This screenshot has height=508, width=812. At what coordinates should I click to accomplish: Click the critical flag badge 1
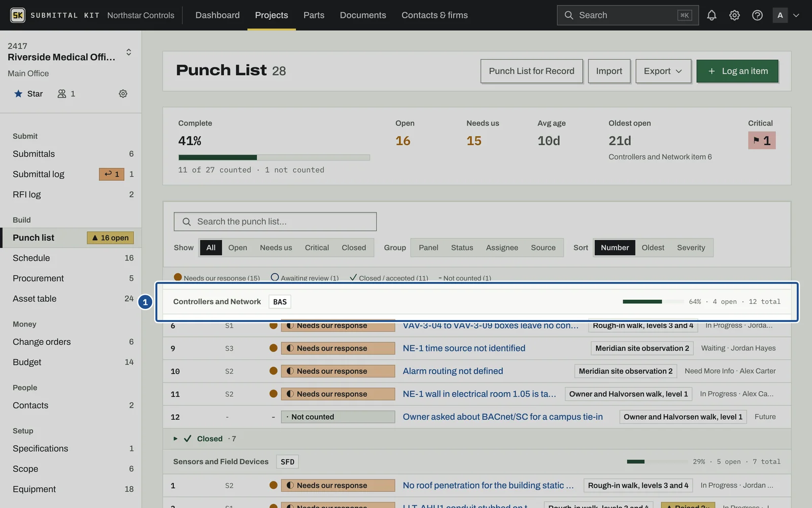[762, 141]
